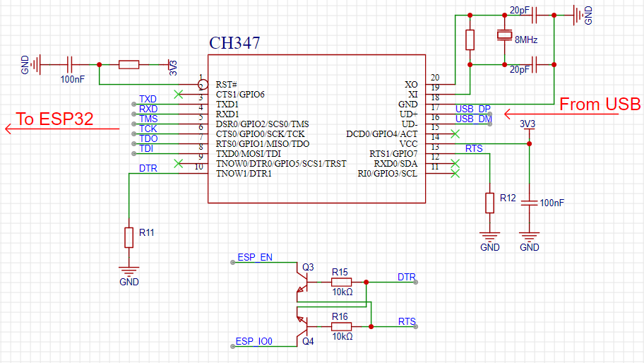Click the no-connect mark on DCD0/GPIO4/ACT pin
Screen dimensions: 644x363
point(455,134)
